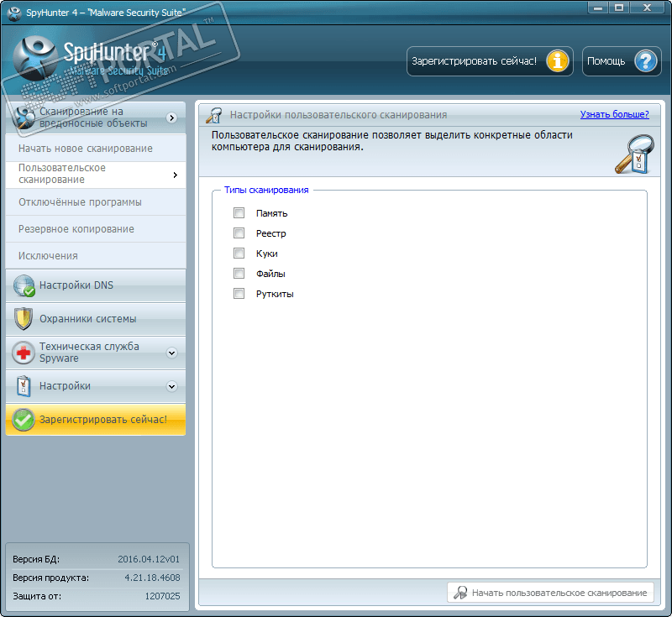Select Пользовательское сканирование menu item
The width and height of the screenshot is (672, 617).
pyautogui.click(x=96, y=175)
